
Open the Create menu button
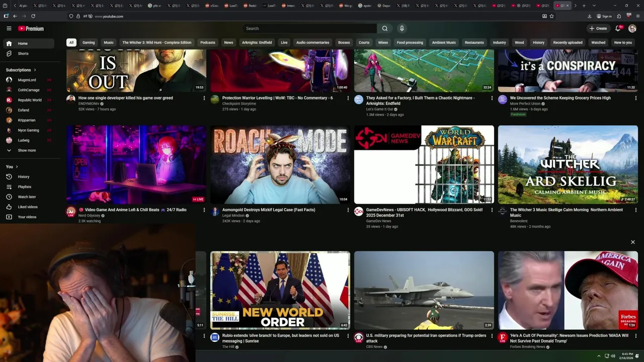tap(598, 29)
